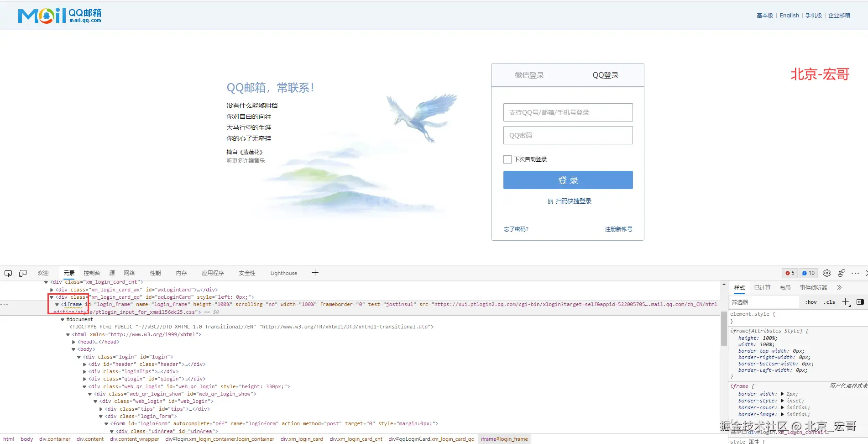Open the 网络 Network tab
The image size is (868, 444).
click(x=129, y=273)
